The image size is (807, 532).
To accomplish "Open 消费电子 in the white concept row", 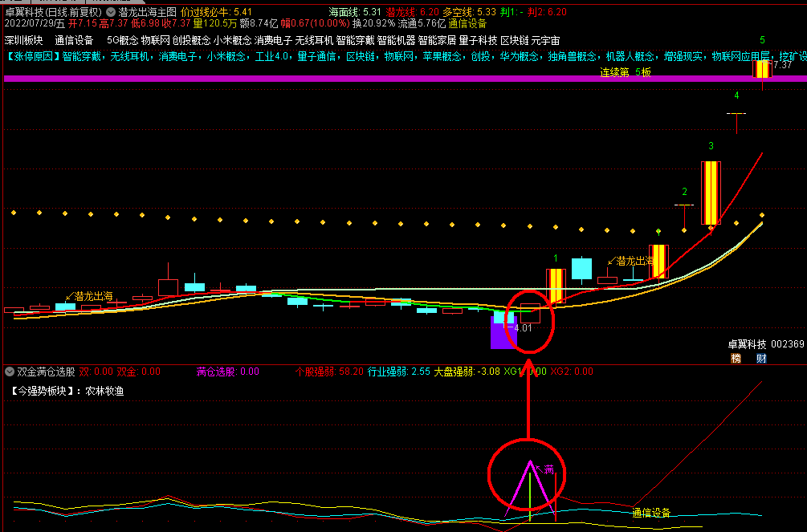I will click(x=273, y=41).
